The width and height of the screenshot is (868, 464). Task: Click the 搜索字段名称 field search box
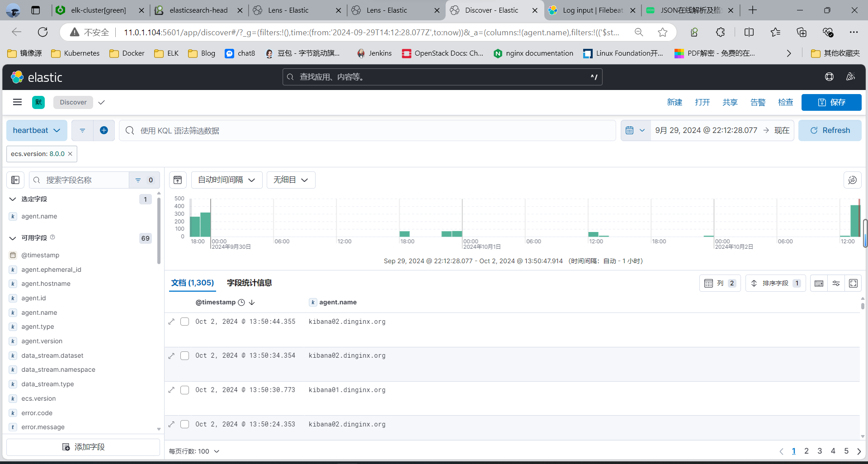[x=79, y=180]
